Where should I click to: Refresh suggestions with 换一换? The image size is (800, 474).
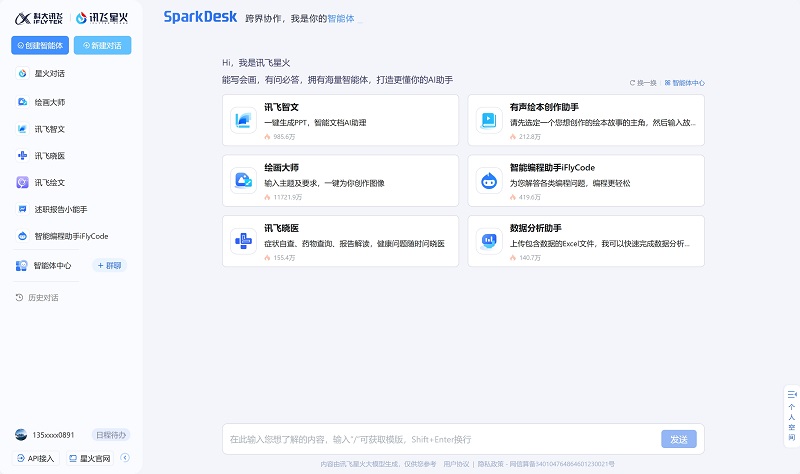643,83
